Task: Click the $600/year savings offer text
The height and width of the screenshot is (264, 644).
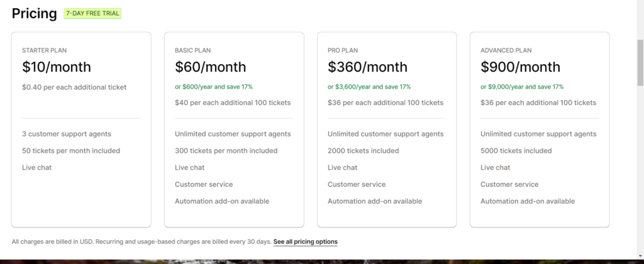Action: pos(214,87)
